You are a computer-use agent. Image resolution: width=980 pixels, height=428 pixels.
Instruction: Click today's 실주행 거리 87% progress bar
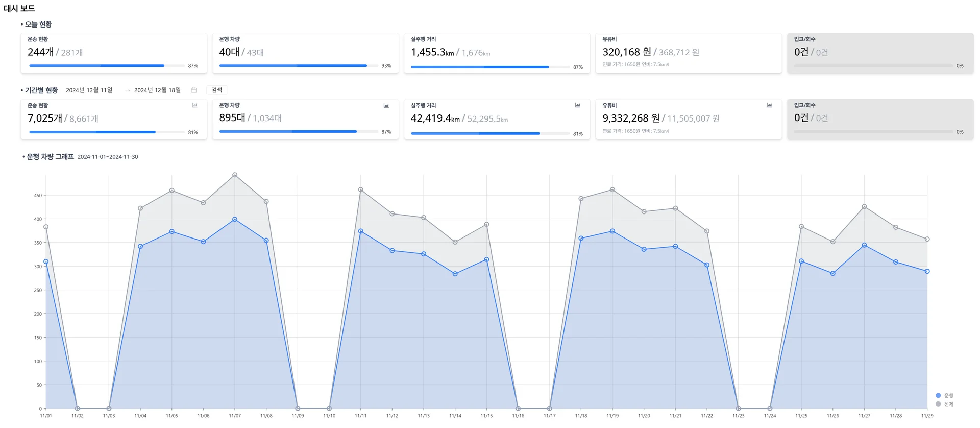click(x=490, y=67)
